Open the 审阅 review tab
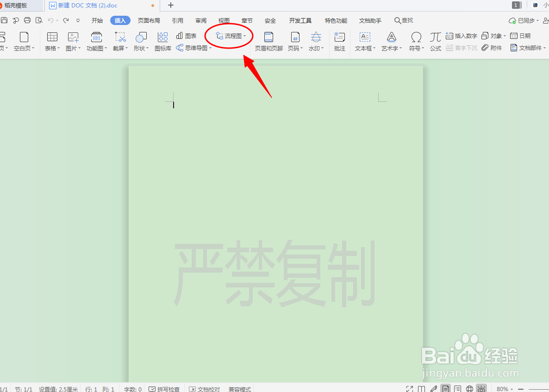This screenshot has width=549, height=392. [x=201, y=20]
